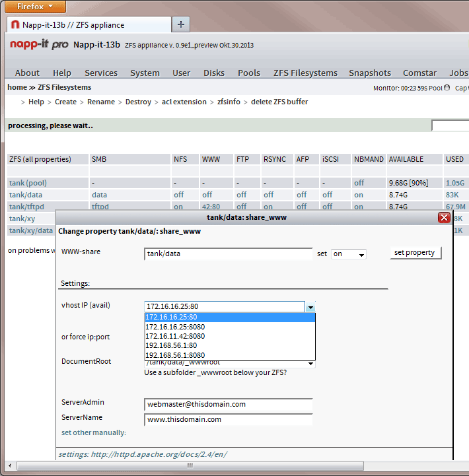
Task: Choose 192.168.56.1:80 from the vhost list
Action: [230, 345]
